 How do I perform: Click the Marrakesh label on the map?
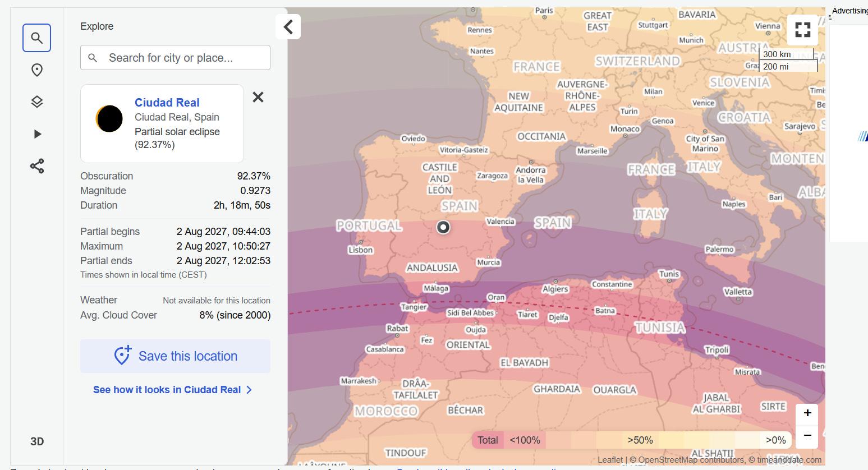[x=359, y=381]
